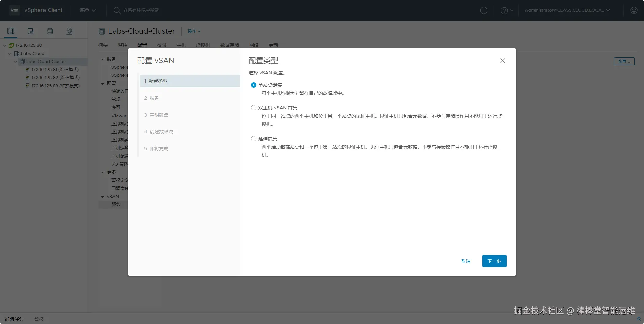Select Labs-Cloud datacenter in the tree
Screen dimensions: 644x324
33,54
